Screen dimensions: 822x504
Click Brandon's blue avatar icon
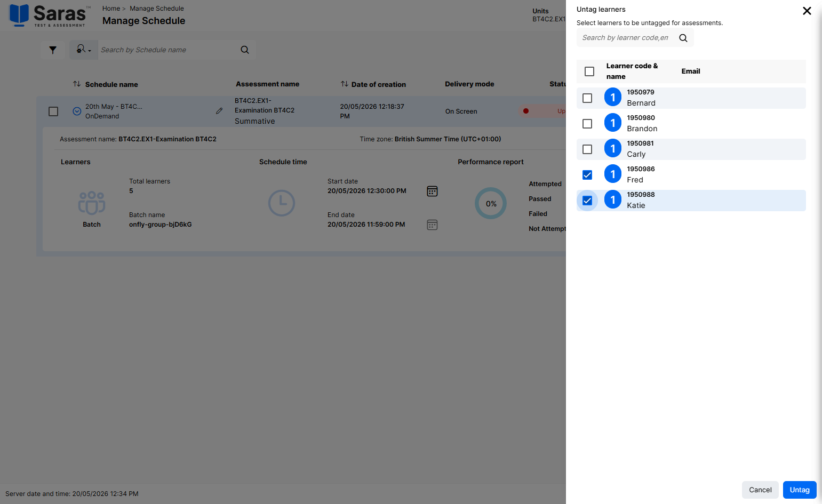[x=613, y=123]
